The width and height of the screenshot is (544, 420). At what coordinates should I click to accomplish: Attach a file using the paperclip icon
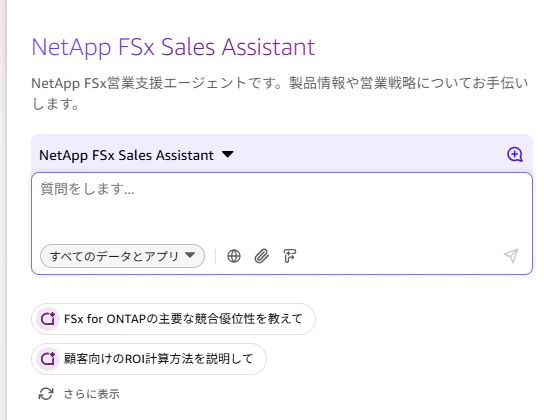[262, 256]
